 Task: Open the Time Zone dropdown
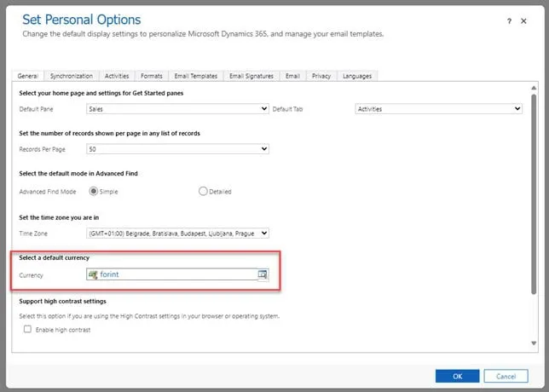click(x=177, y=233)
